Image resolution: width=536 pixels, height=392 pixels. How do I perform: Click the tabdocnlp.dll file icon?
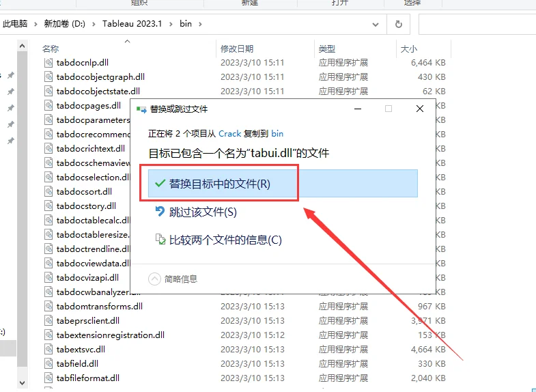(x=48, y=63)
